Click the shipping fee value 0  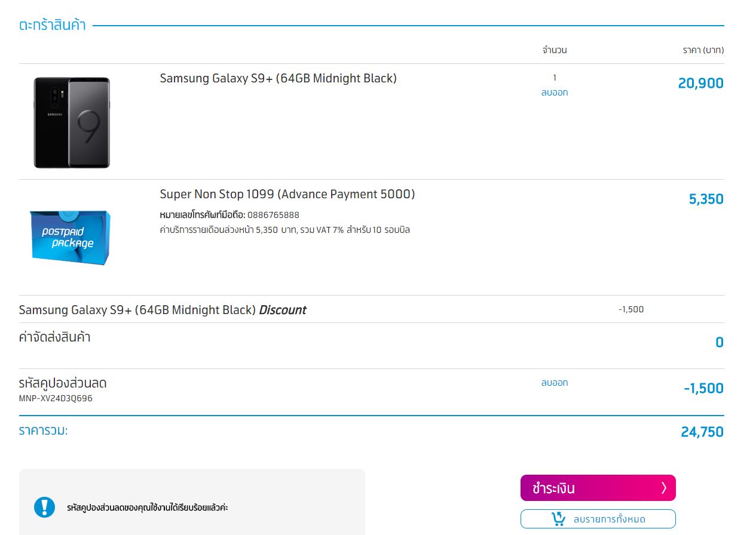point(720,343)
